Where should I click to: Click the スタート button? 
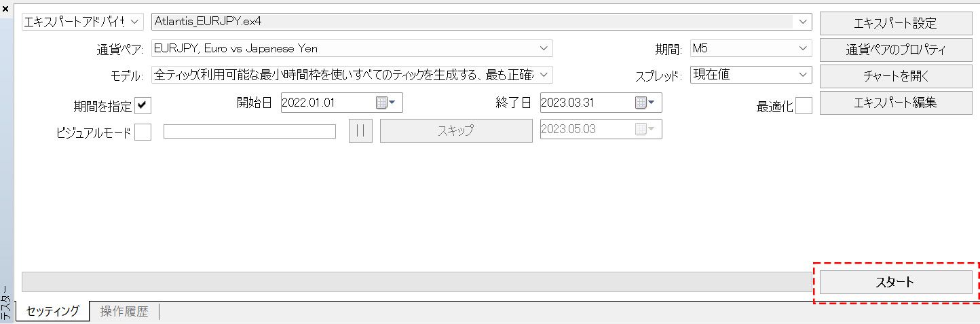(896, 282)
